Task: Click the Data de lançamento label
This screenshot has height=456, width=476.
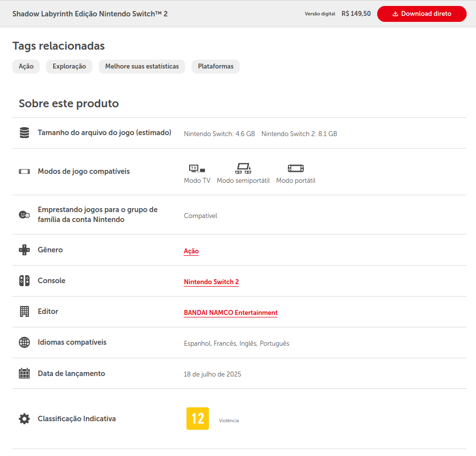Action: click(x=71, y=374)
